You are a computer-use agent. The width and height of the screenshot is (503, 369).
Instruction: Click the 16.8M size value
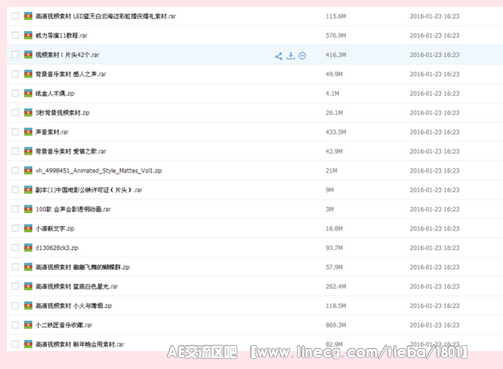334,229
